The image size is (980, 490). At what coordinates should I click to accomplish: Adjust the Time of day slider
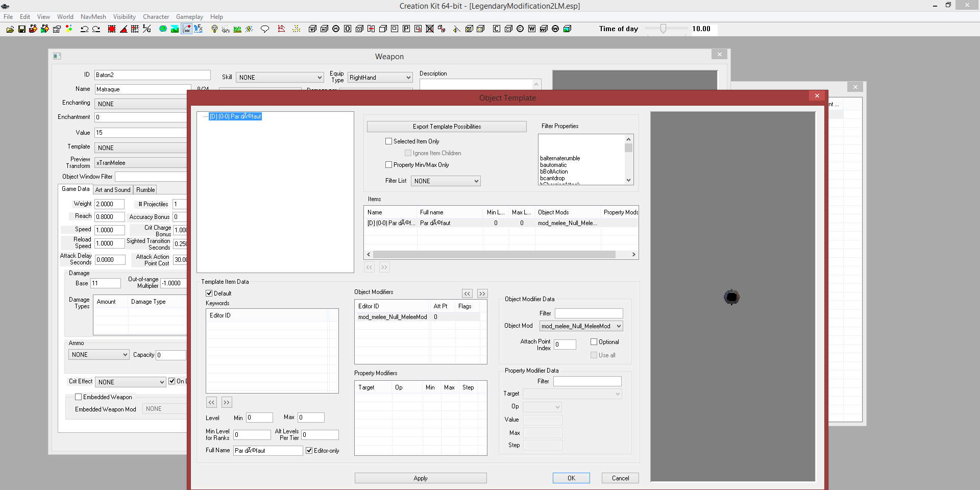tap(663, 29)
